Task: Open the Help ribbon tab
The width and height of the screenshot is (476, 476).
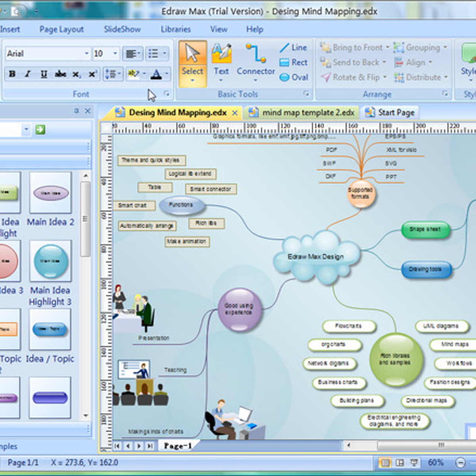Action: 255,29
